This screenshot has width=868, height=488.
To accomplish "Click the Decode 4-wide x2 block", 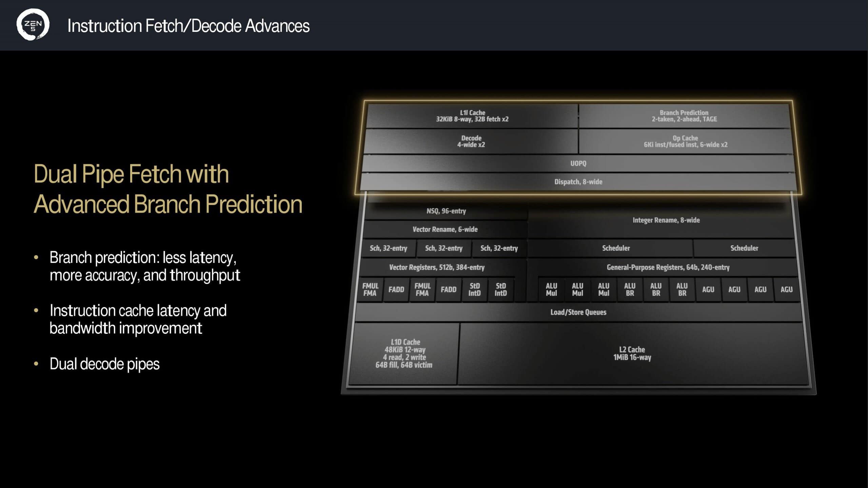I will click(471, 141).
